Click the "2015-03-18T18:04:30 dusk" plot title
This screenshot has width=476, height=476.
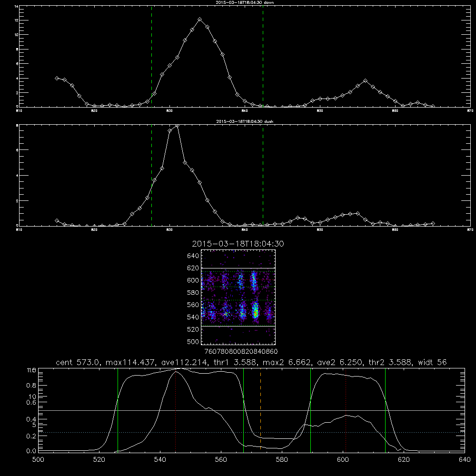[245, 121]
